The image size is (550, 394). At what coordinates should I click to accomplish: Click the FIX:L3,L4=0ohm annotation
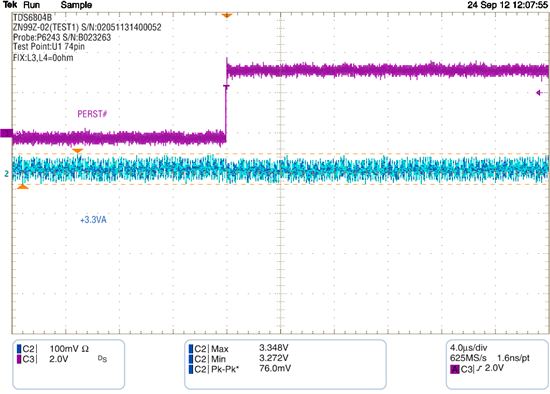(43, 58)
